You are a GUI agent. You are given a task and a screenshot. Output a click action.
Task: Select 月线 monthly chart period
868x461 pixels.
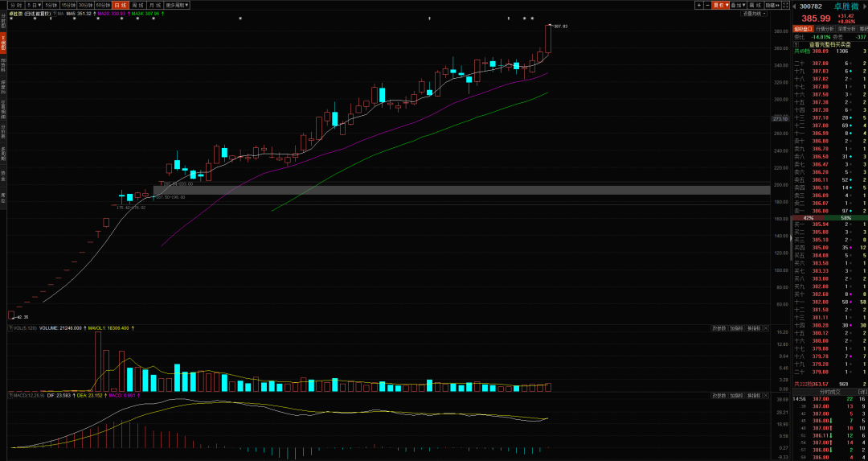click(154, 5)
